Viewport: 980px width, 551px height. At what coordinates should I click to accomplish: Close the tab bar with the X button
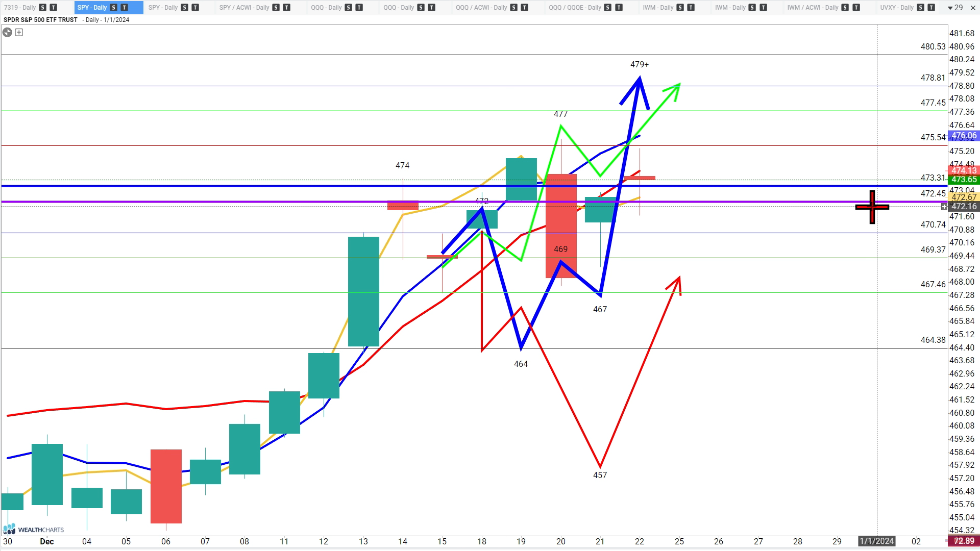point(973,8)
